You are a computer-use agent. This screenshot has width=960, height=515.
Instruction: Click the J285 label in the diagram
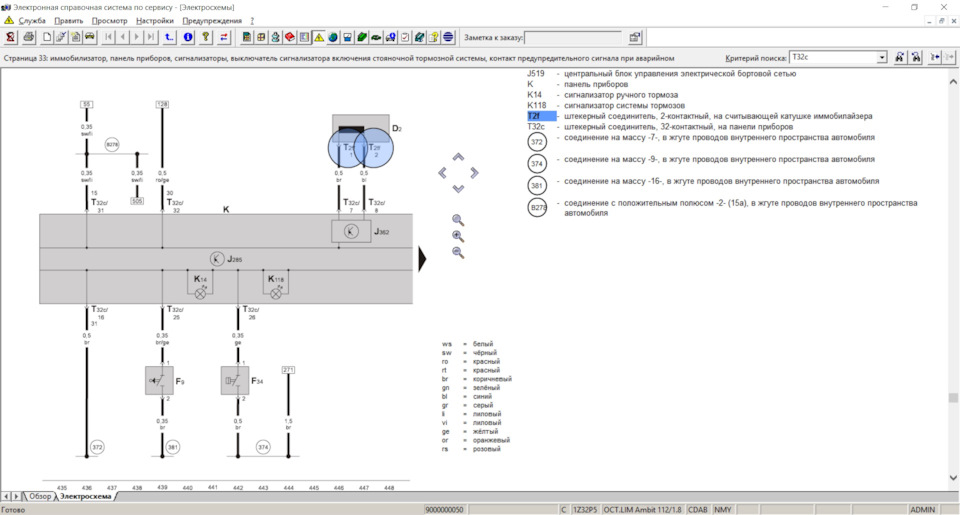234,259
